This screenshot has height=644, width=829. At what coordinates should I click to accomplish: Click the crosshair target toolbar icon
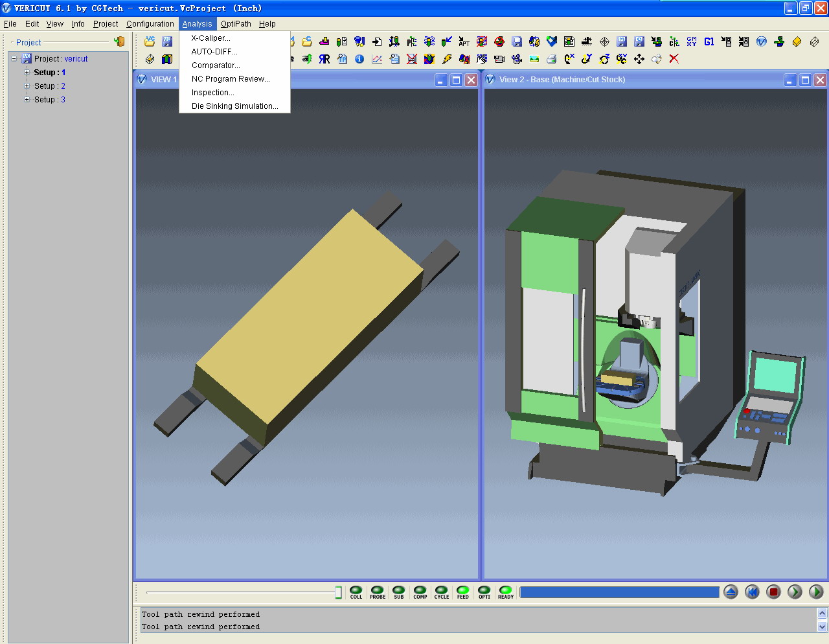(604, 41)
